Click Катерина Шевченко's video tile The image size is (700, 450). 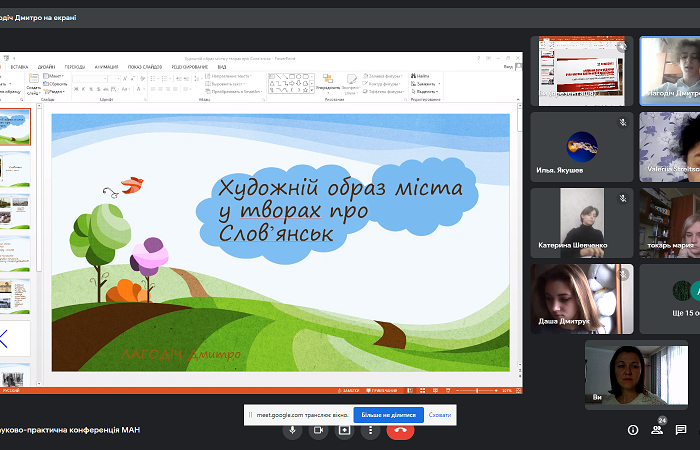click(x=581, y=222)
